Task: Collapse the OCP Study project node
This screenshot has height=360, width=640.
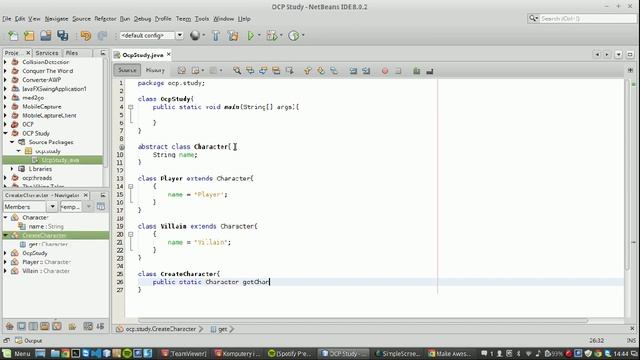Action: [5, 133]
